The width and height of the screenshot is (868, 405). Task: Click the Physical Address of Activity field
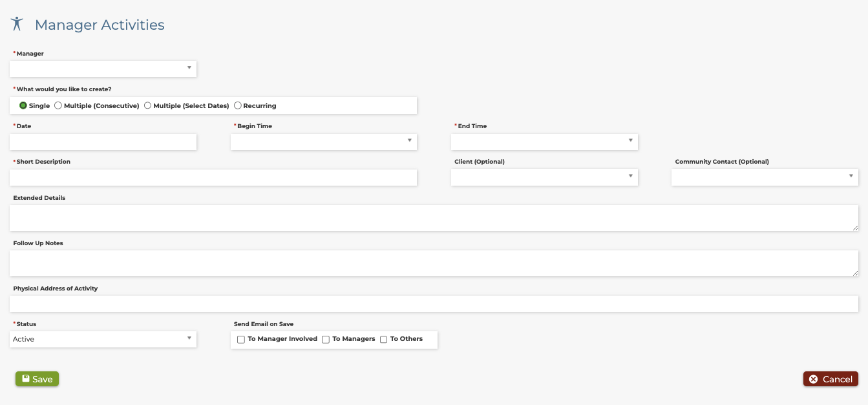pyautogui.click(x=433, y=303)
